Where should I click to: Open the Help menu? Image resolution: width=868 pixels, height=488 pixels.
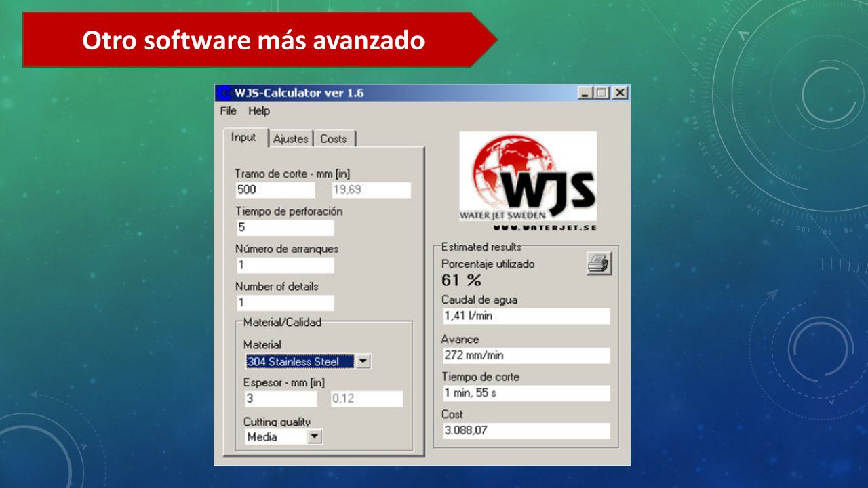click(258, 111)
